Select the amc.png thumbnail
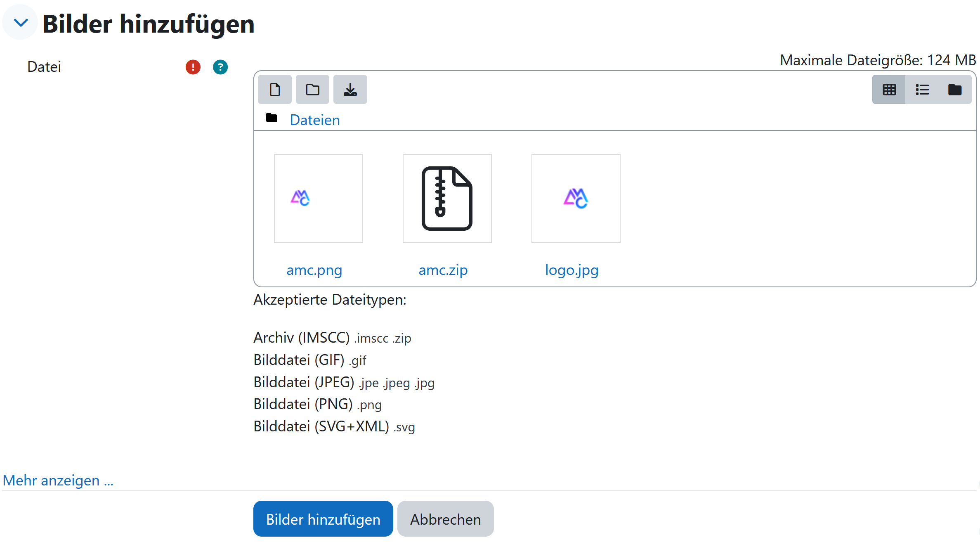Screen dimensions: 980x542 [x=319, y=199]
